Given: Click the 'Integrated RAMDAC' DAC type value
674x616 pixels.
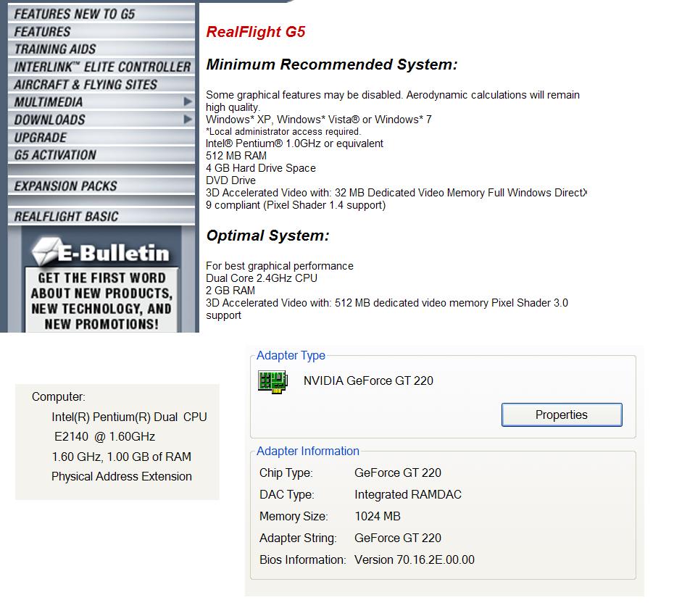Looking at the screenshot, I should click(x=408, y=494).
